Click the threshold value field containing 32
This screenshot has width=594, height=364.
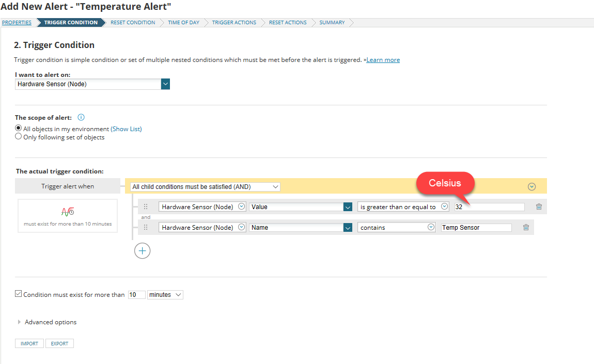(x=490, y=207)
